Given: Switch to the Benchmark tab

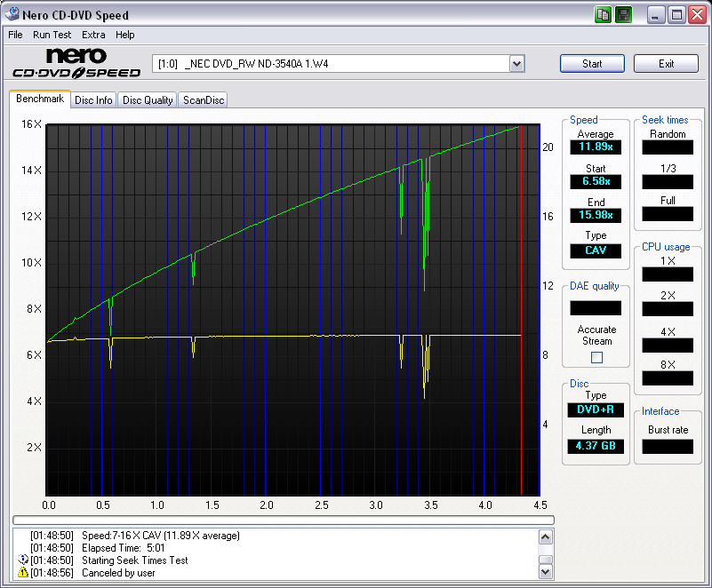Looking at the screenshot, I should pyautogui.click(x=40, y=99).
